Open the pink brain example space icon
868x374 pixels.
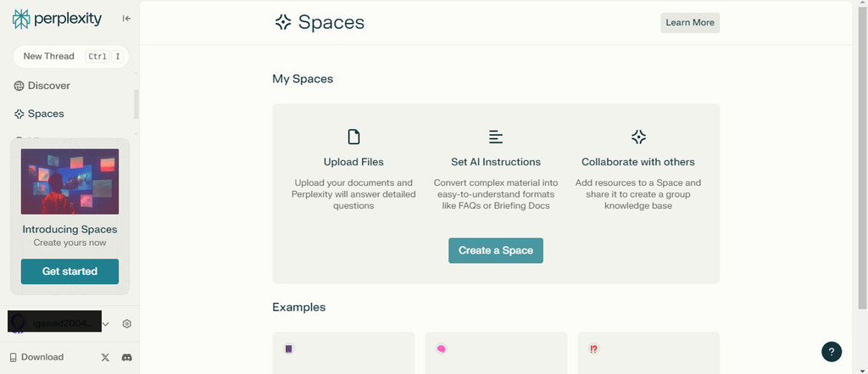click(x=441, y=349)
